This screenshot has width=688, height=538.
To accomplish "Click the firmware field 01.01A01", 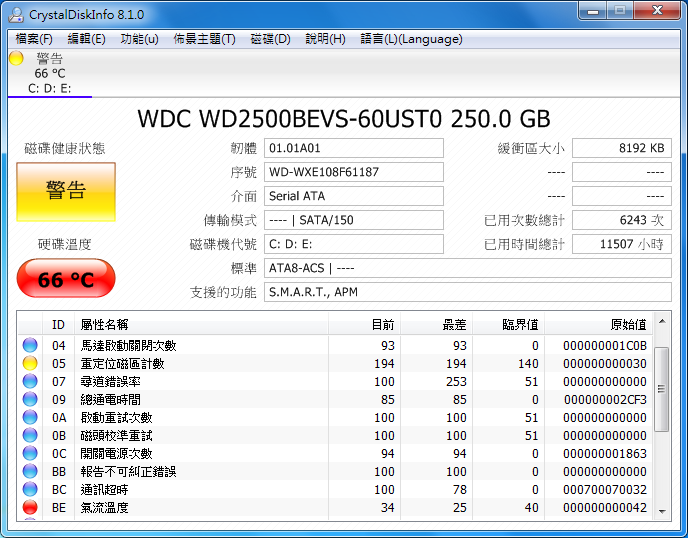I will pyautogui.click(x=354, y=148).
